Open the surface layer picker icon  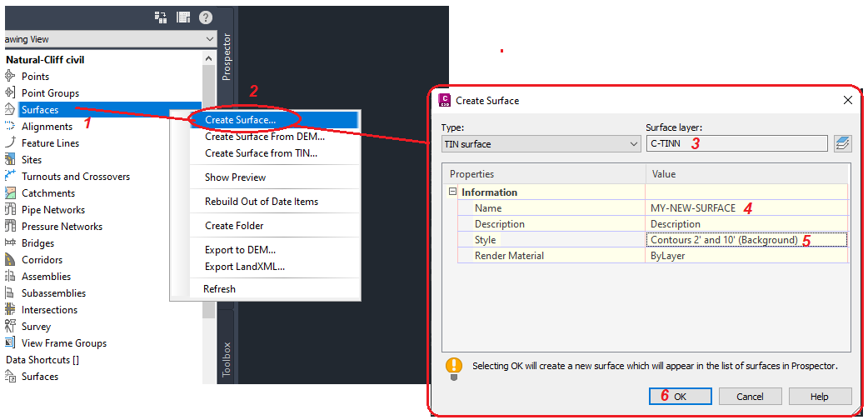tap(842, 144)
